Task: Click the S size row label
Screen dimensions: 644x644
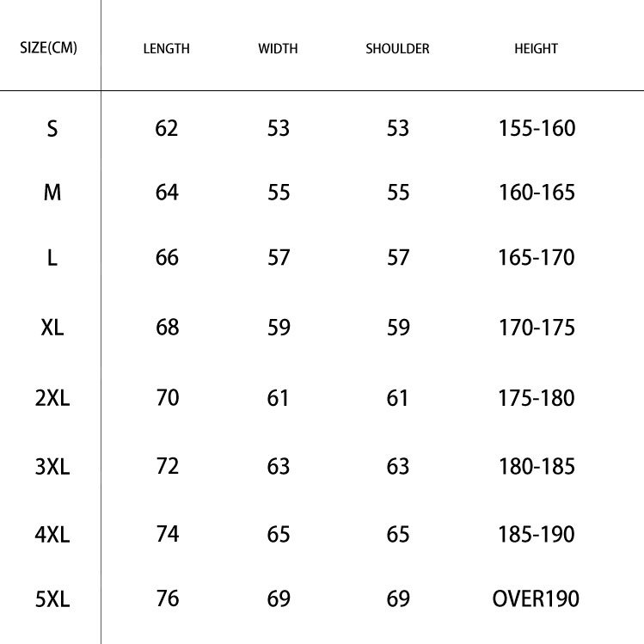Action: [x=52, y=129]
